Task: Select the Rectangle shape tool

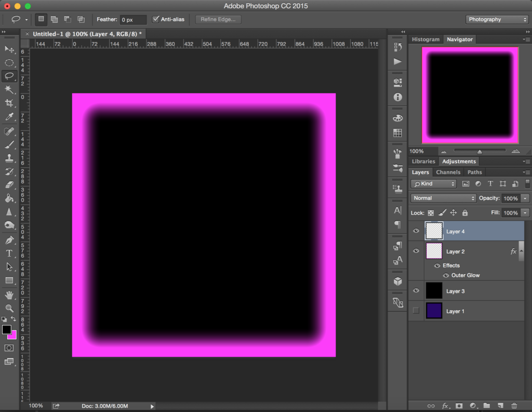Action: 9,281
